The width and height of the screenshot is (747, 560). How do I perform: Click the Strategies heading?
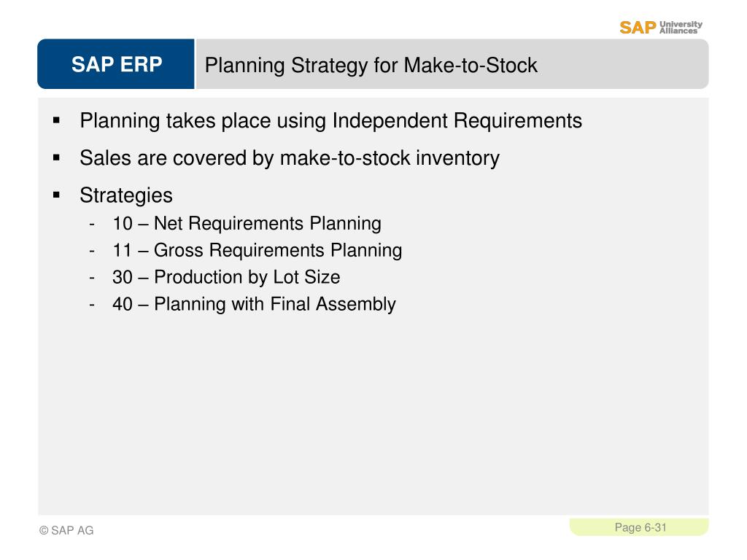[x=126, y=195]
